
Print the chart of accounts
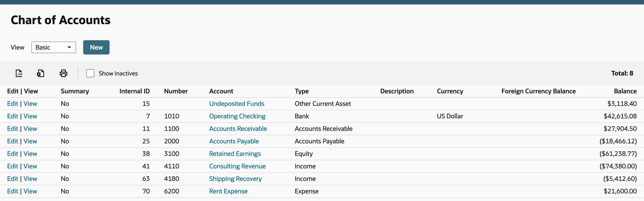point(63,73)
